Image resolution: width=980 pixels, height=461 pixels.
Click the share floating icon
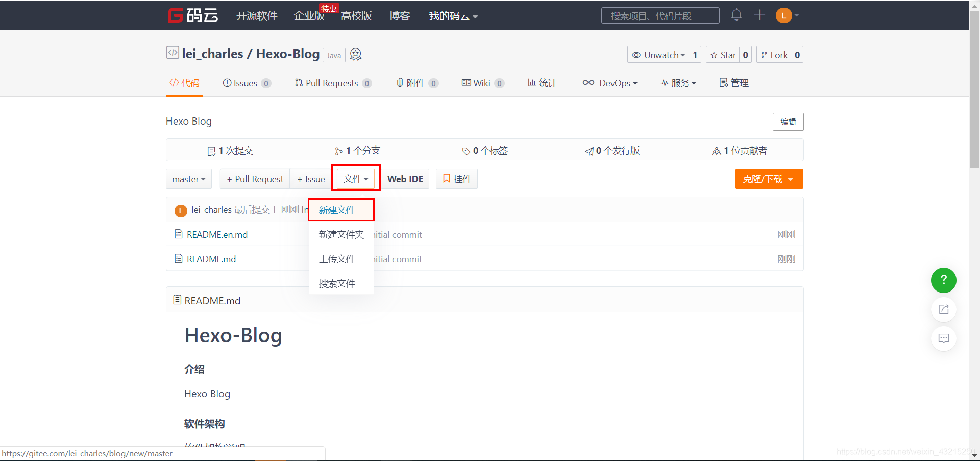[x=944, y=309]
